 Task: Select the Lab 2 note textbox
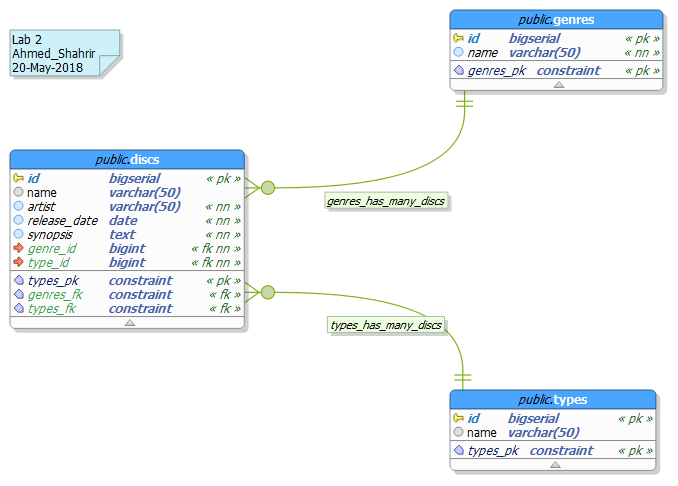[62, 53]
